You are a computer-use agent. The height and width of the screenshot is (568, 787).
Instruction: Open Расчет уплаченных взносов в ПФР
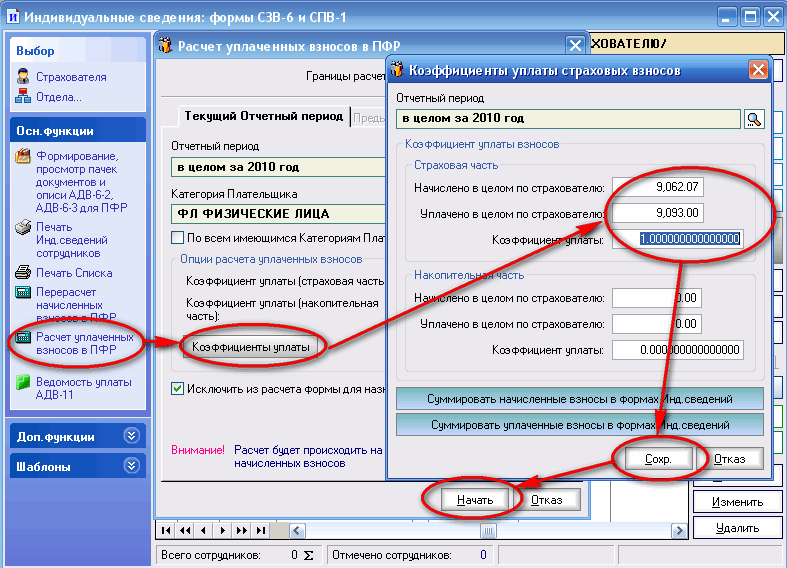tap(84, 343)
